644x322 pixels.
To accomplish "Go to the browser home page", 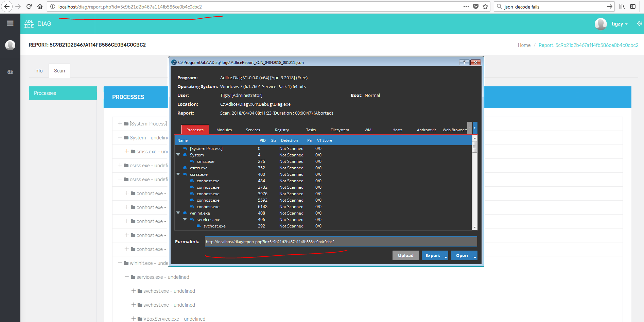I will 40,6.
